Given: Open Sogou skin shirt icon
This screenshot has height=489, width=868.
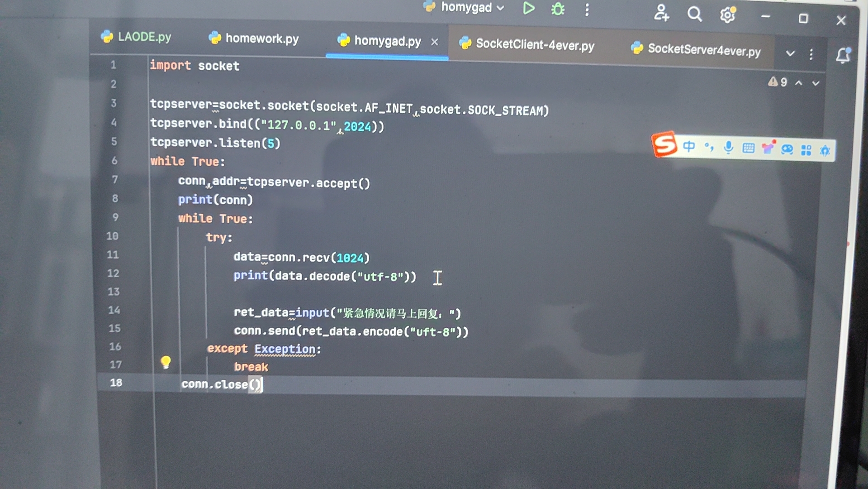Looking at the screenshot, I should click(x=768, y=148).
